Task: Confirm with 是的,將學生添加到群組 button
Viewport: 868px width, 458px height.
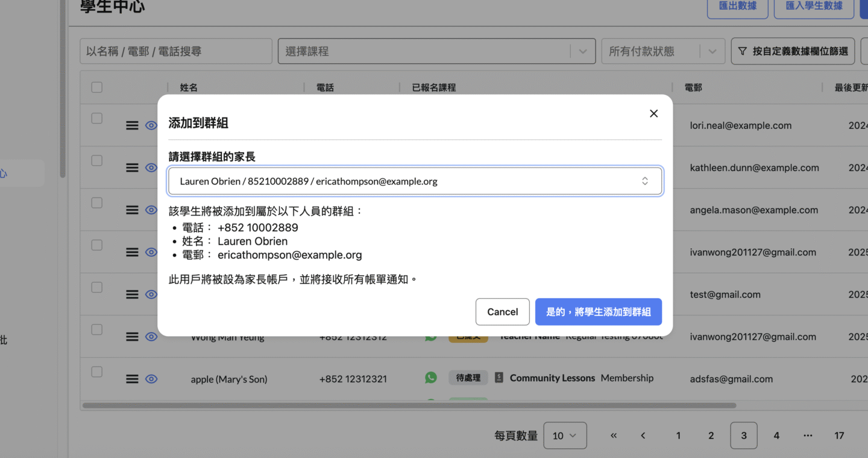Action: click(x=598, y=312)
